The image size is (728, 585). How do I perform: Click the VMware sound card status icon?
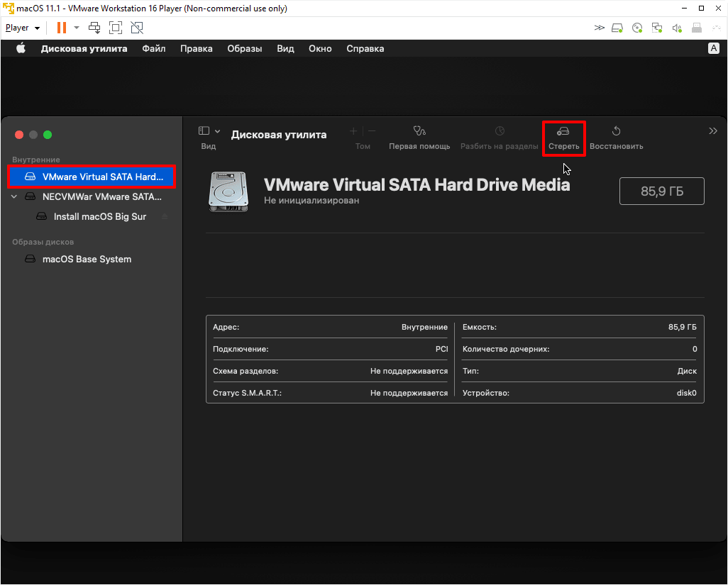677,28
